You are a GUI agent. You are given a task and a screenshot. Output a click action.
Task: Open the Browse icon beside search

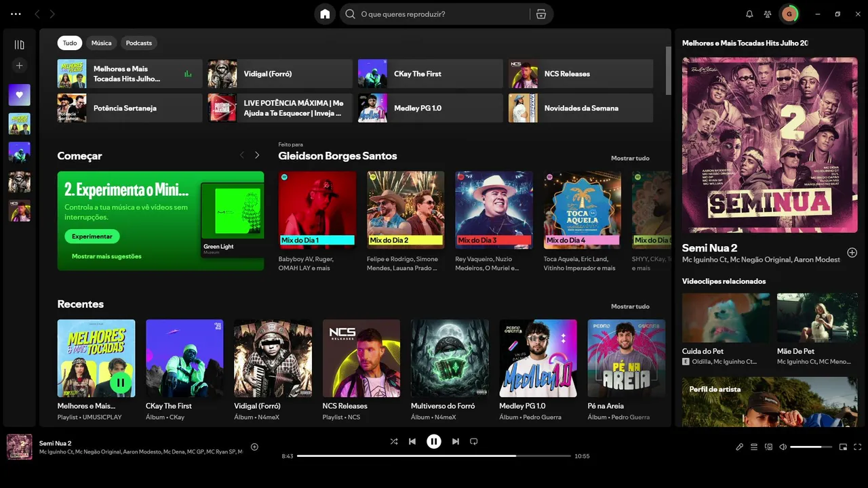[540, 14]
